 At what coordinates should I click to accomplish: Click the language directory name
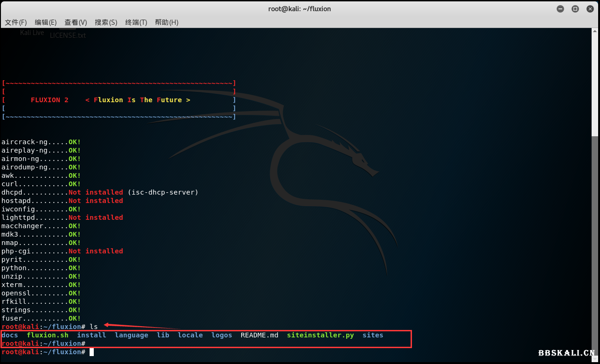[132, 335]
